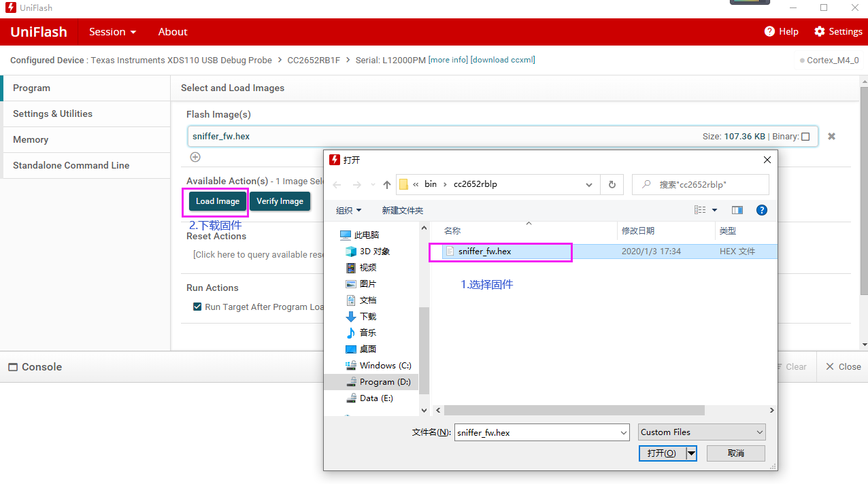The image size is (868, 484).
Task: Open the Settings gear in header
Action: 838,32
